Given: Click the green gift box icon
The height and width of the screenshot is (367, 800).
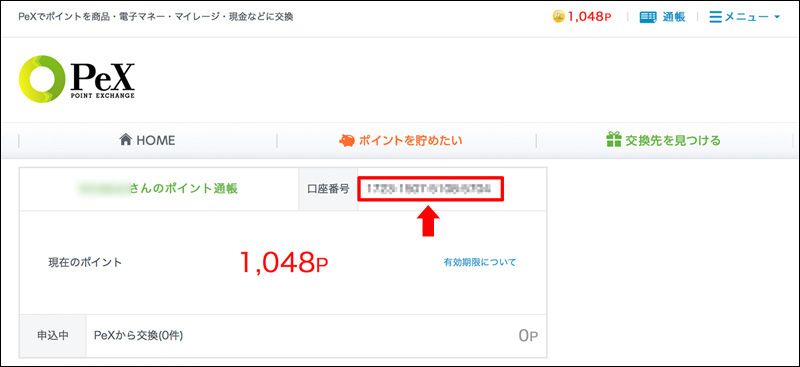Looking at the screenshot, I should (614, 140).
